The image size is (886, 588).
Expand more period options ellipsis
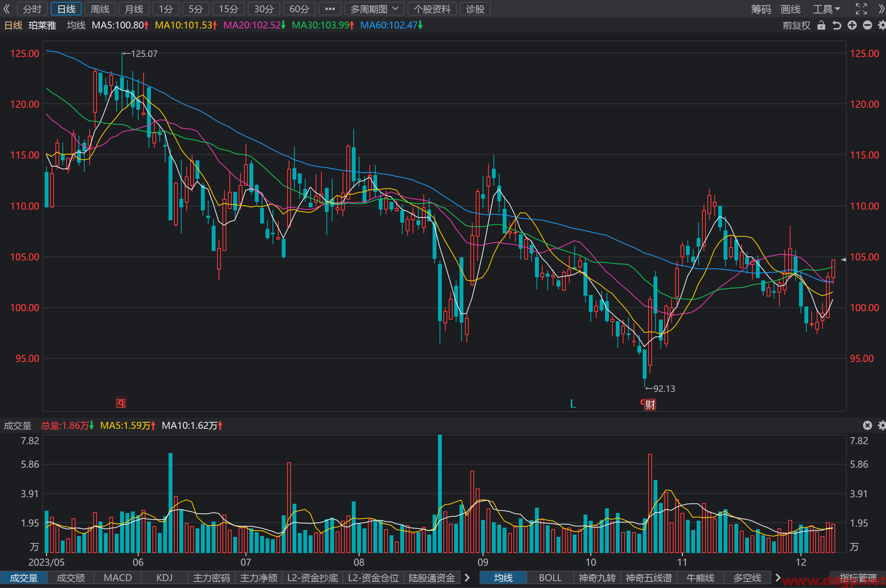(x=330, y=9)
